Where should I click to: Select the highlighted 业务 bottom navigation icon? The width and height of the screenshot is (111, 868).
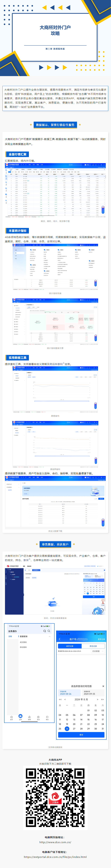[20, 717]
